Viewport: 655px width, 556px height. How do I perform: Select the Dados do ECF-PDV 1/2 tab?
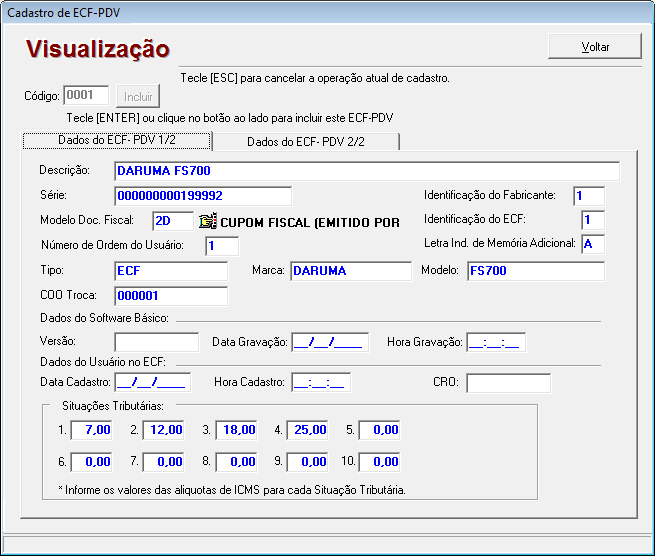(x=117, y=141)
